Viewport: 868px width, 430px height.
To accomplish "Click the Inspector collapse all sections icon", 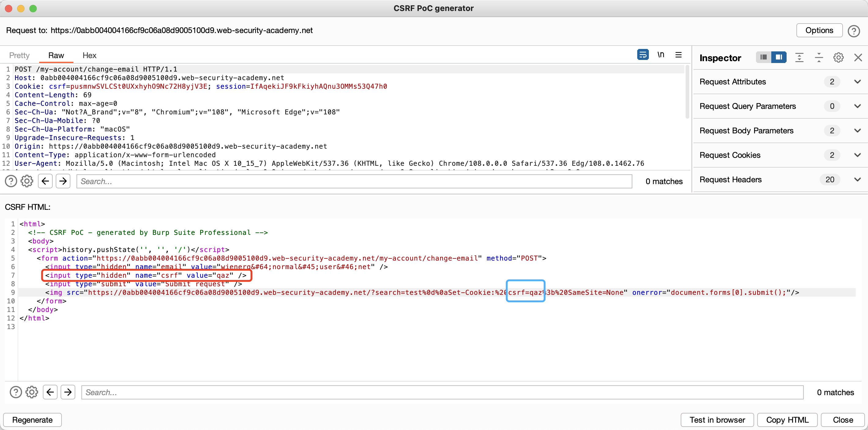I will pos(818,57).
